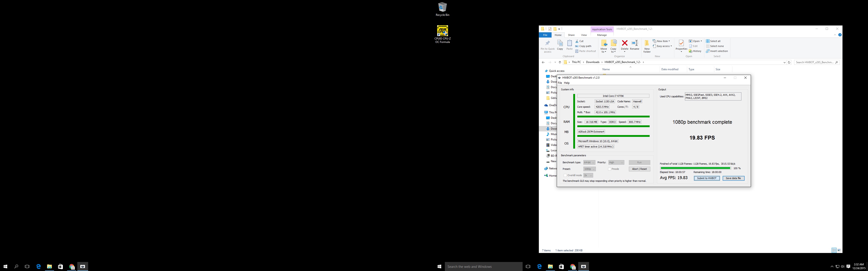Image resolution: width=868 pixels, height=271 pixels.
Task: Navigate to This PC in address breadcrumb
Action: [576, 62]
